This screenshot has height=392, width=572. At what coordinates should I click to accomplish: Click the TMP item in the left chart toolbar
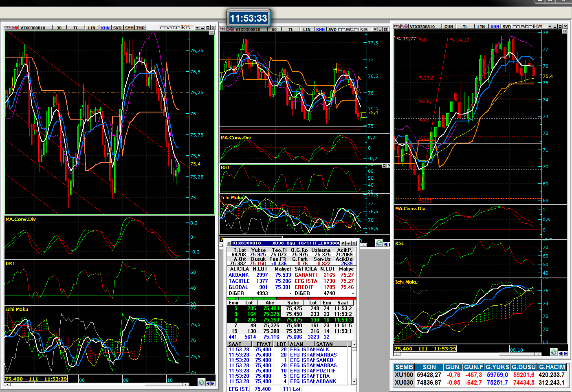tap(141, 28)
